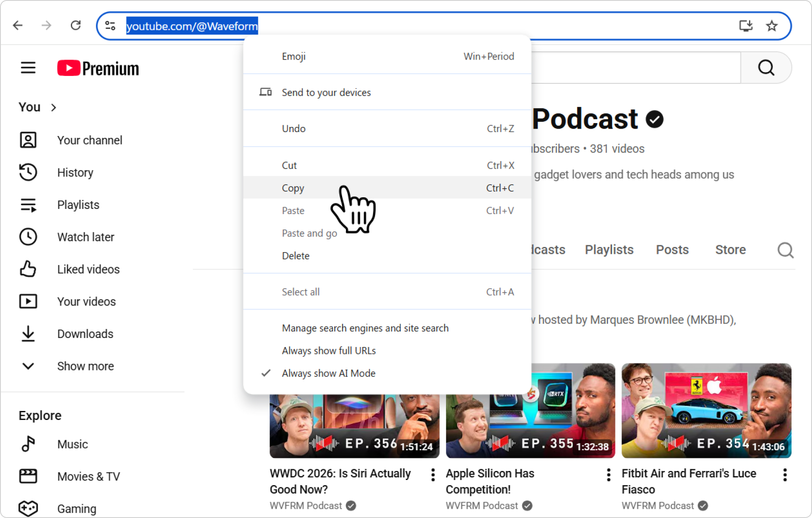Choose Send to your devices

(387, 92)
